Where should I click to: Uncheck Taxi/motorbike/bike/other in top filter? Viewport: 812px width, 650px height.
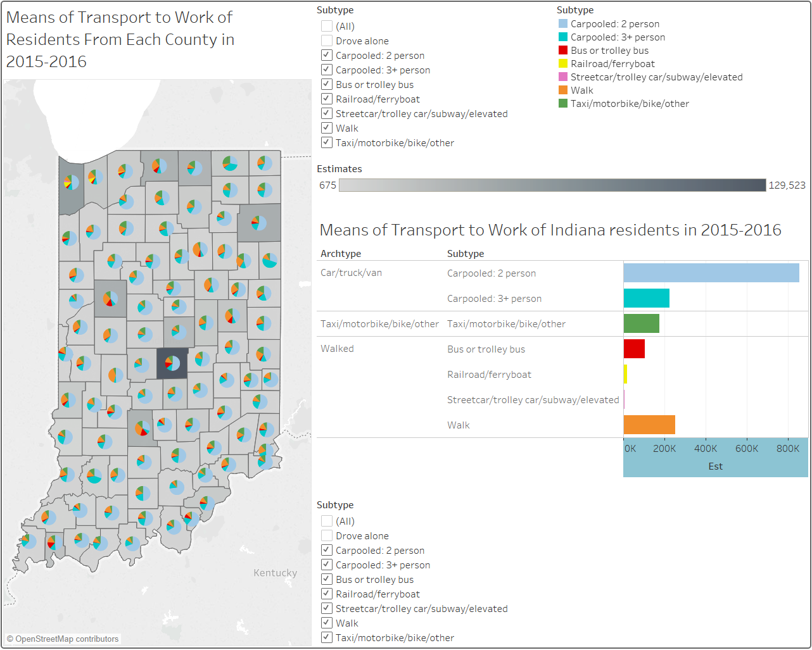327,142
